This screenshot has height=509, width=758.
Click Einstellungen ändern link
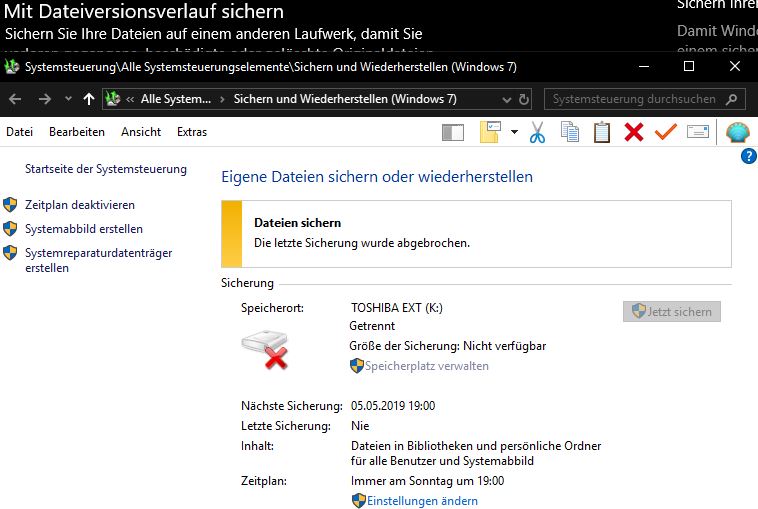tap(422, 501)
